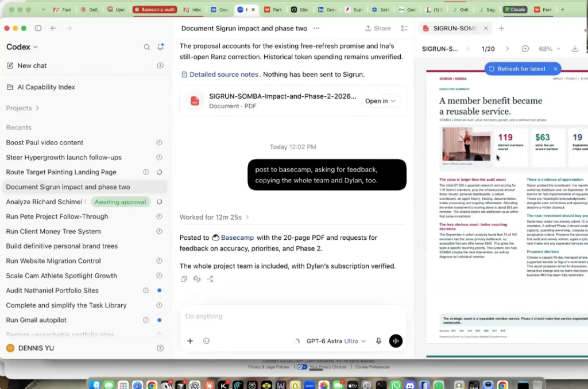Open Steer Hypergrowth launch follow-ups chat
Image resolution: width=588 pixels, height=389 pixels.
click(x=84, y=157)
